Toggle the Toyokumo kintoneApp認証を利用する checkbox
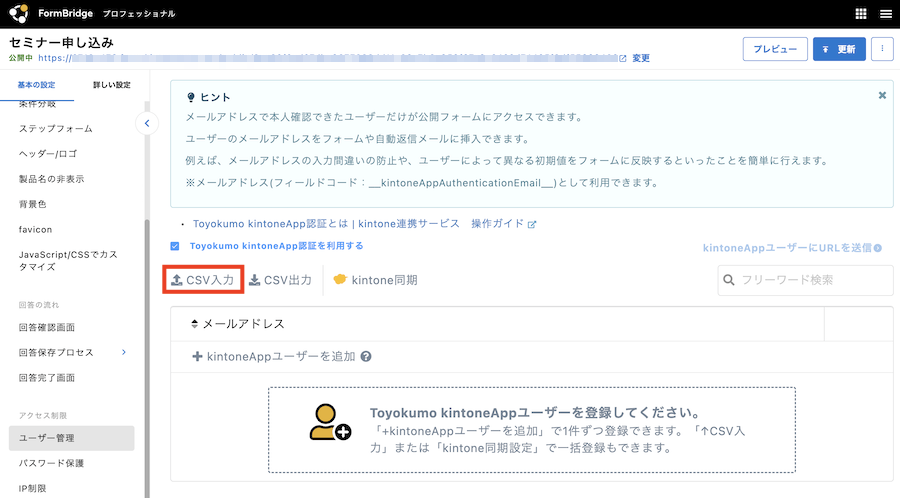900x498 pixels. (175, 246)
